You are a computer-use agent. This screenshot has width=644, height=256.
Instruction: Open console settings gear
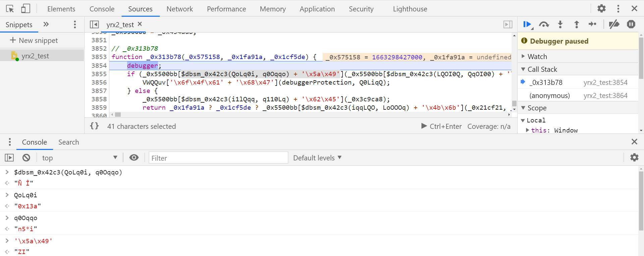coord(634,157)
